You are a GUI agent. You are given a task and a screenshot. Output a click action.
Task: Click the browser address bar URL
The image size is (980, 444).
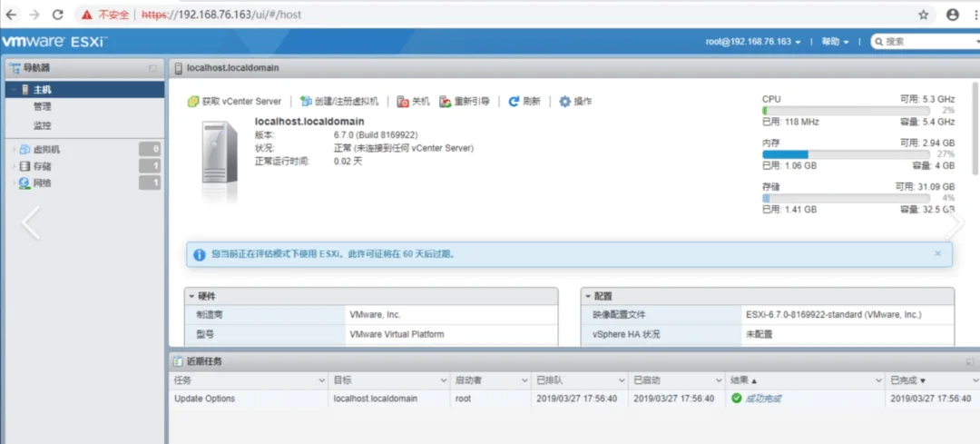pyautogui.click(x=221, y=15)
